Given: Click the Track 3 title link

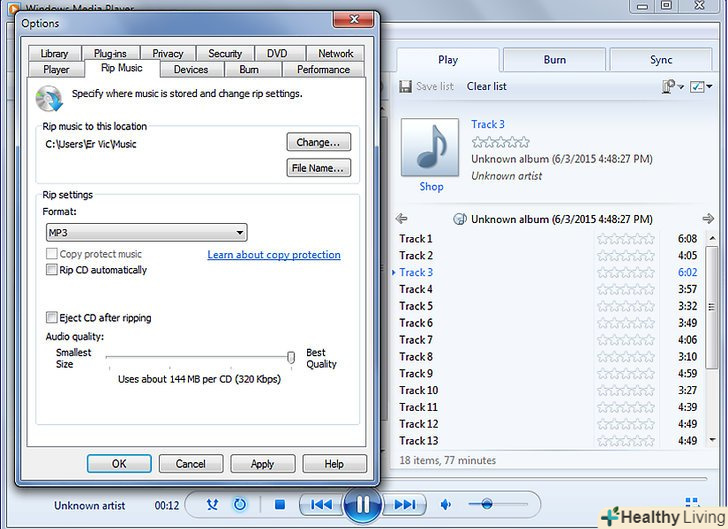Looking at the screenshot, I should (x=488, y=124).
